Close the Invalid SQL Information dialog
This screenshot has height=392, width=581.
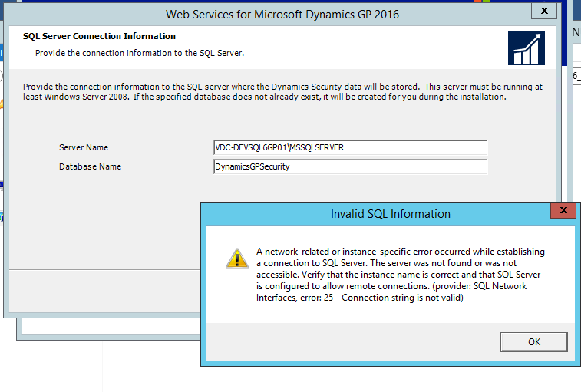click(x=563, y=210)
